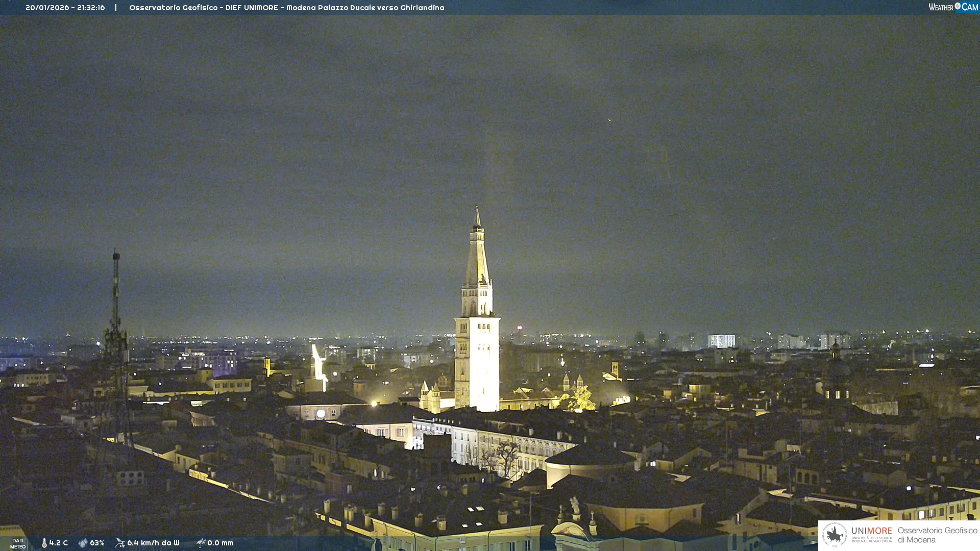Screen dimensions: 980x551
Task: Click the humidity water drops icon
Action: 83,543
